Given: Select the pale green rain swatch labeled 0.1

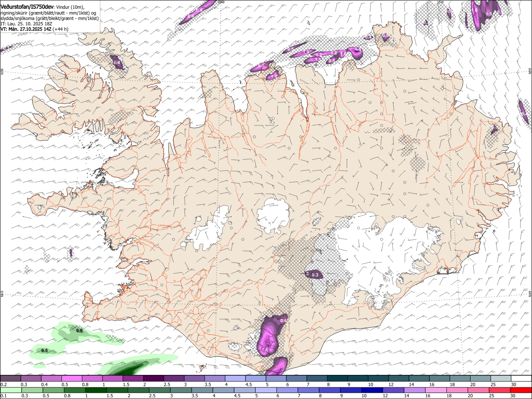Looking at the screenshot, I should [11, 390].
